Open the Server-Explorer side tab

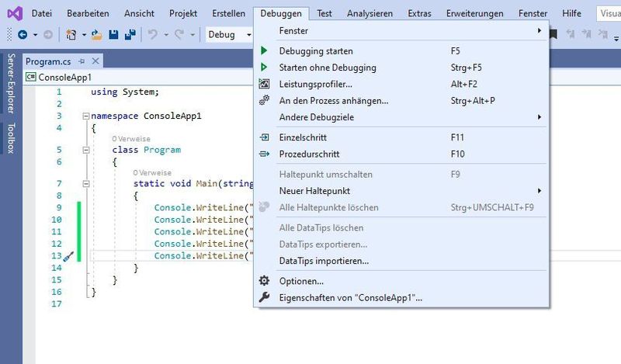(11, 83)
